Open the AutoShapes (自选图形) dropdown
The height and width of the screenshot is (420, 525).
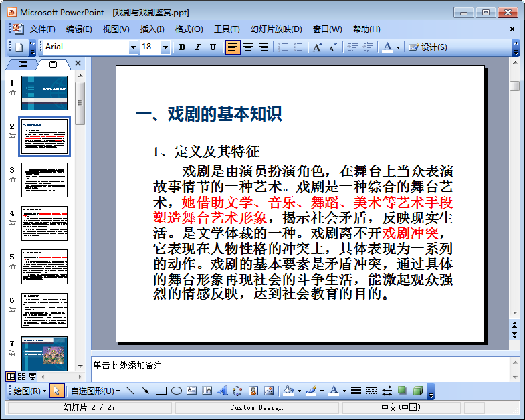(x=95, y=391)
